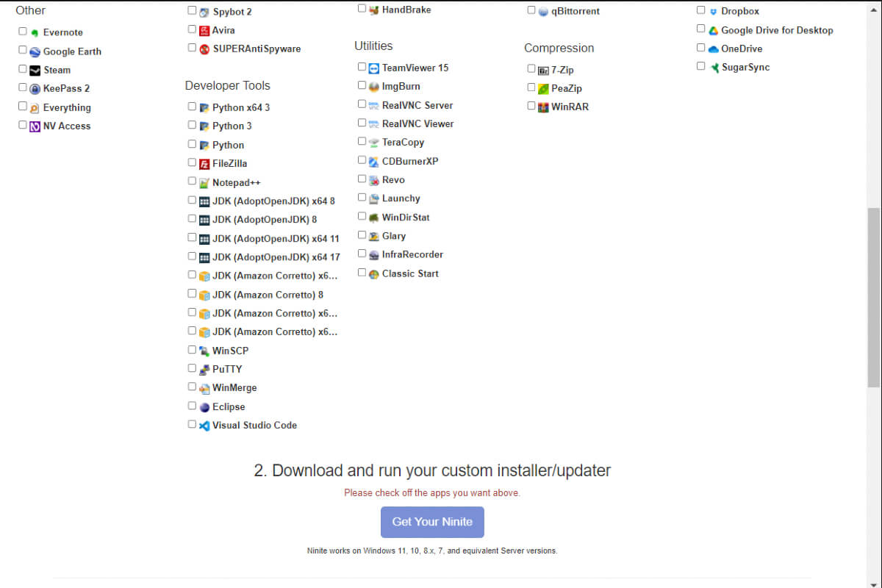Click the HandBrake icon
The image size is (882, 588).
(x=373, y=10)
